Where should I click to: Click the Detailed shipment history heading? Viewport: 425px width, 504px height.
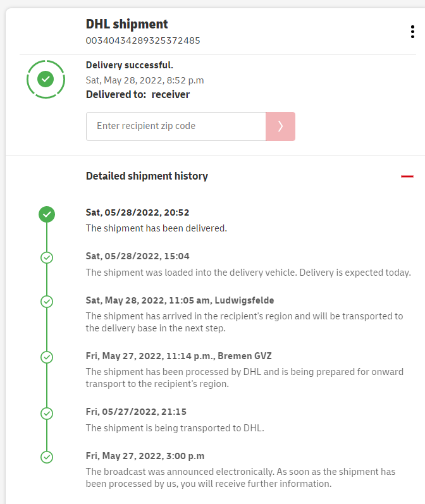(147, 176)
